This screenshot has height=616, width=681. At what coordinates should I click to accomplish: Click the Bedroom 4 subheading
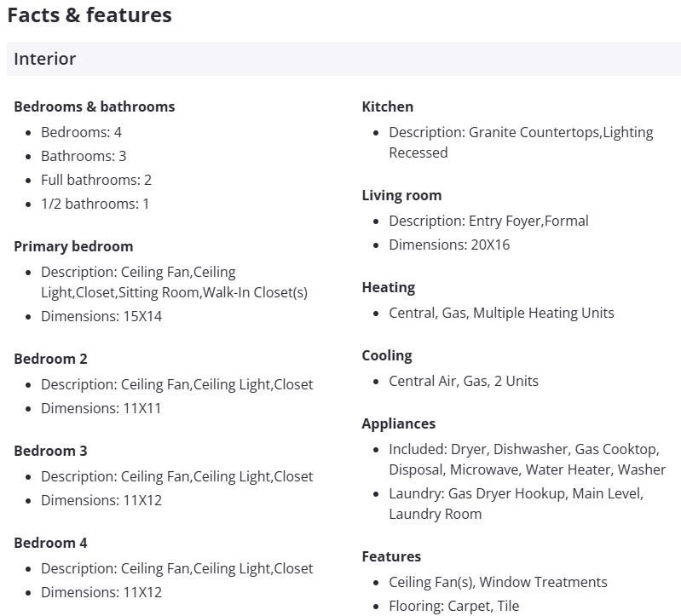50,543
